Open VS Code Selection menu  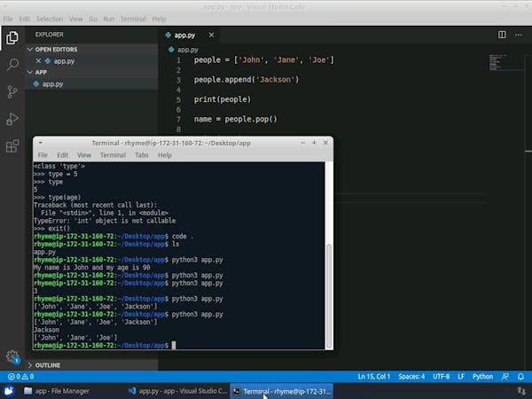click(50, 19)
